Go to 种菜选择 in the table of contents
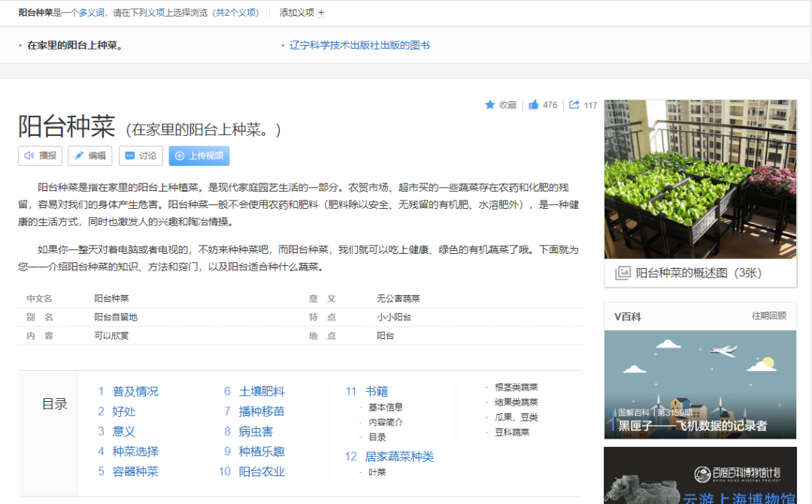Viewport: 812px width, 504px height. click(135, 451)
